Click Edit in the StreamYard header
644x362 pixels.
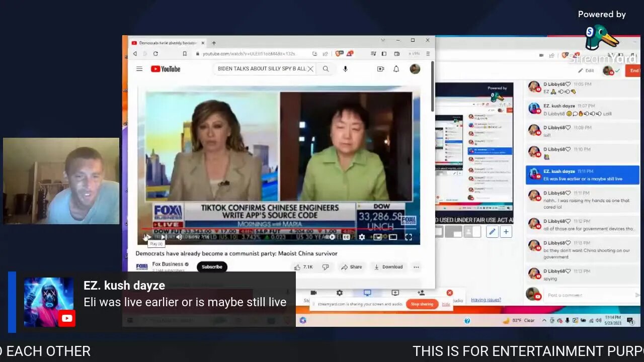point(586,71)
